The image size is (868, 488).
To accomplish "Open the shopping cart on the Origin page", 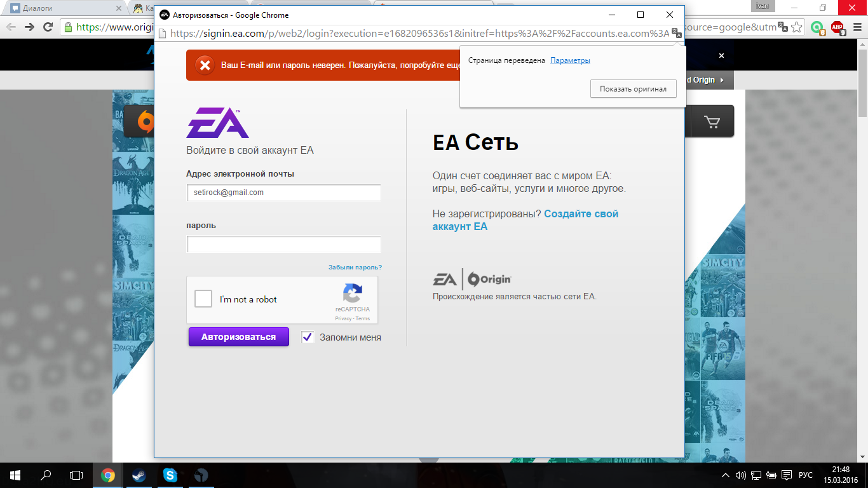I will click(x=712, y=121).
